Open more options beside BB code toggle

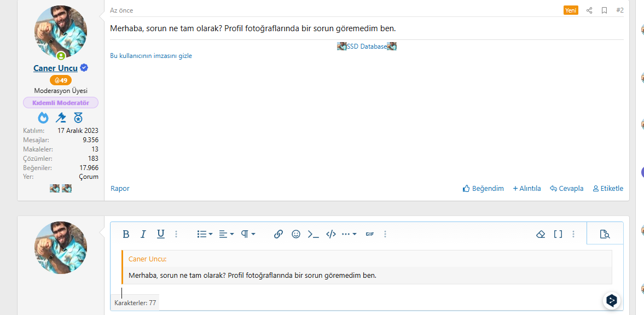[573, 234]
